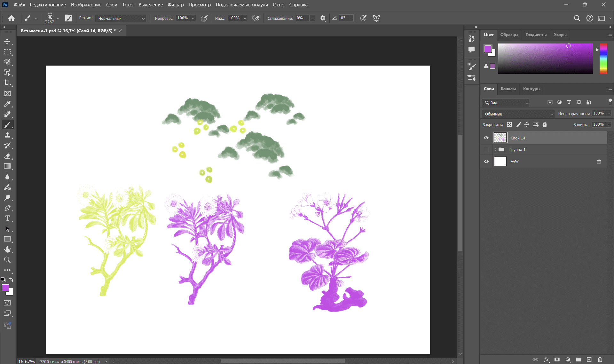Create a new layer with plus icon
This screenshot has width=614, height=364.
coord(589,360)
